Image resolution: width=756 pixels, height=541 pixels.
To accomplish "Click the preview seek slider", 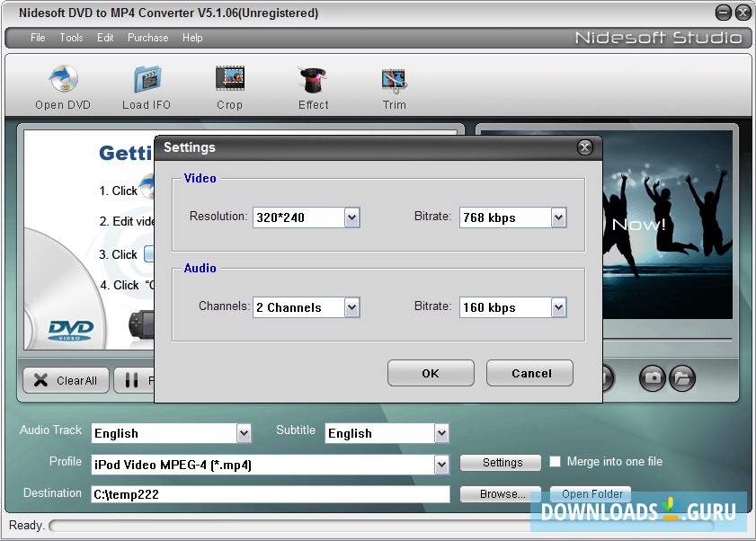I will pos(667,339).
